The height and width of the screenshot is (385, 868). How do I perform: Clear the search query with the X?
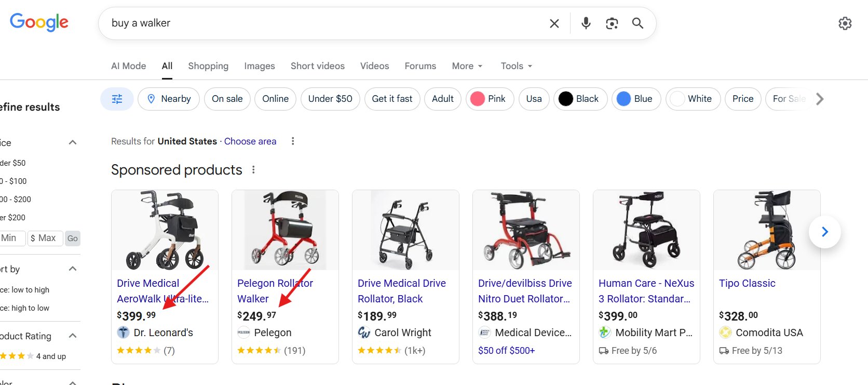click(554, 23)
